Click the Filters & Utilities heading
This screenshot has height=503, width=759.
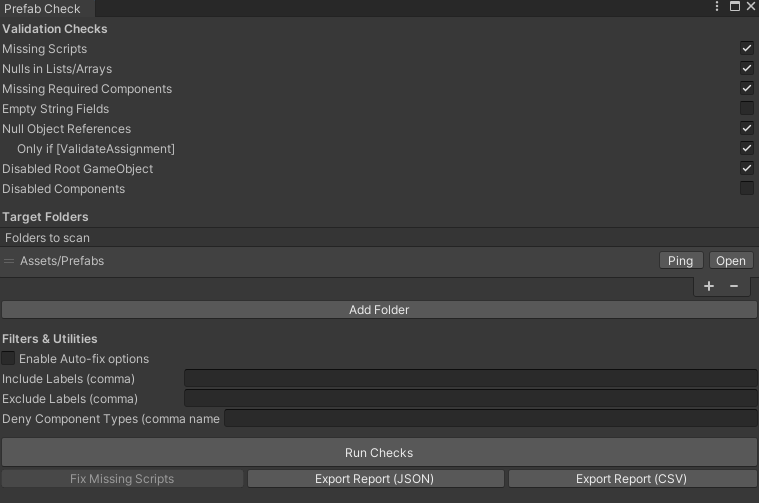(50, 338)
